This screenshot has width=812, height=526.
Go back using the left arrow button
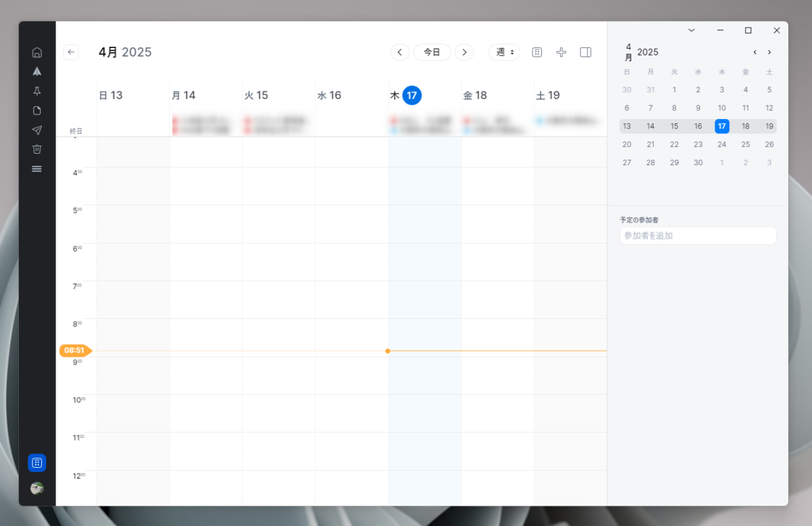tap(71, 52)
